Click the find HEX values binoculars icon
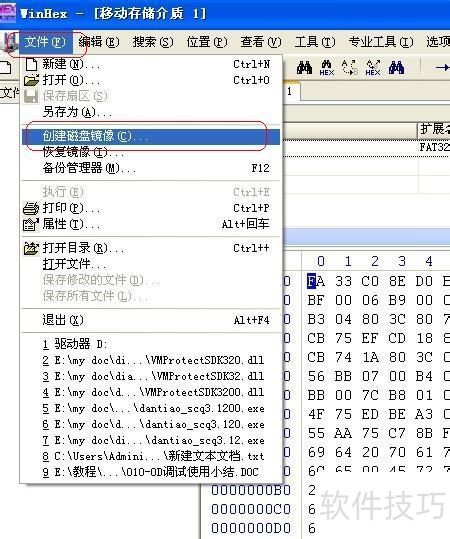The width and height of the screenshot is (450, 539). (327, 68)
